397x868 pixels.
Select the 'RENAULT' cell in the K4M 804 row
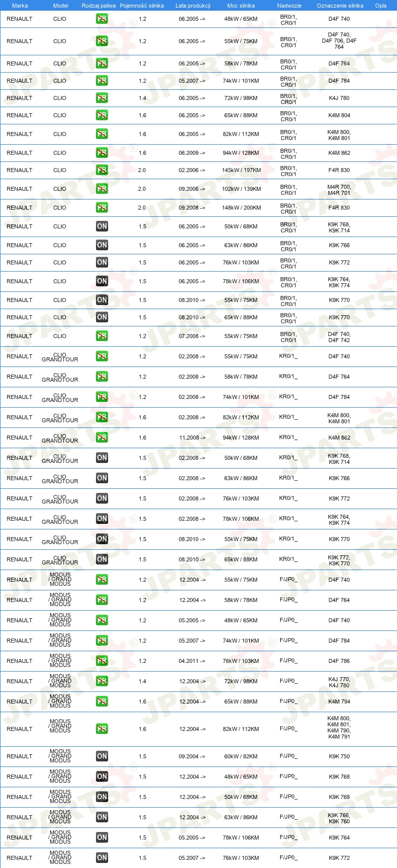(19, 115)
